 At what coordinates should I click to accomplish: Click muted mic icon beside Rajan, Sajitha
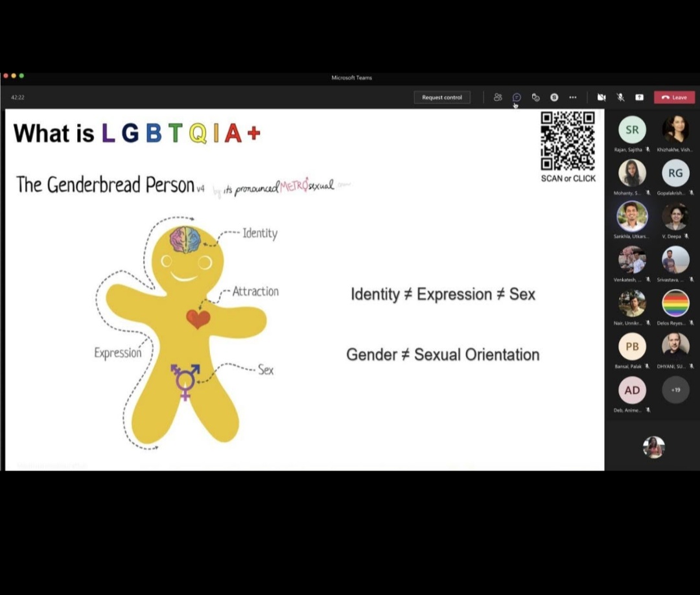(647, 150)
